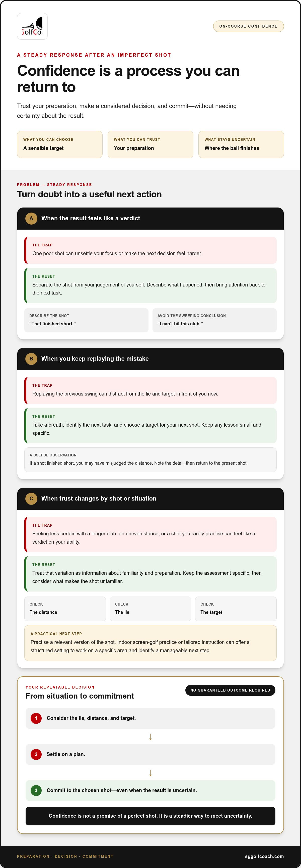Click the GolfCoach logo image
Viewport: 301px width, 868px height.
(x=32, y=26)
